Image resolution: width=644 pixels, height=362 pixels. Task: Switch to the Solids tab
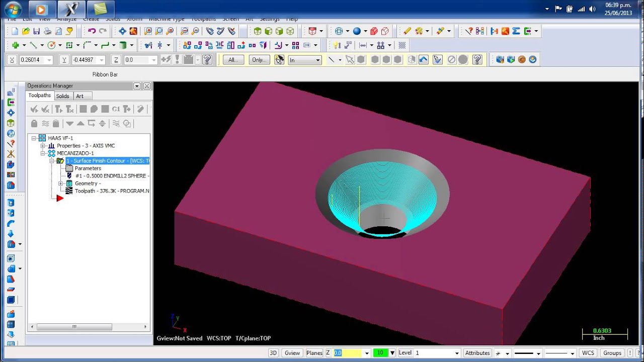click(x=63, y=96)
